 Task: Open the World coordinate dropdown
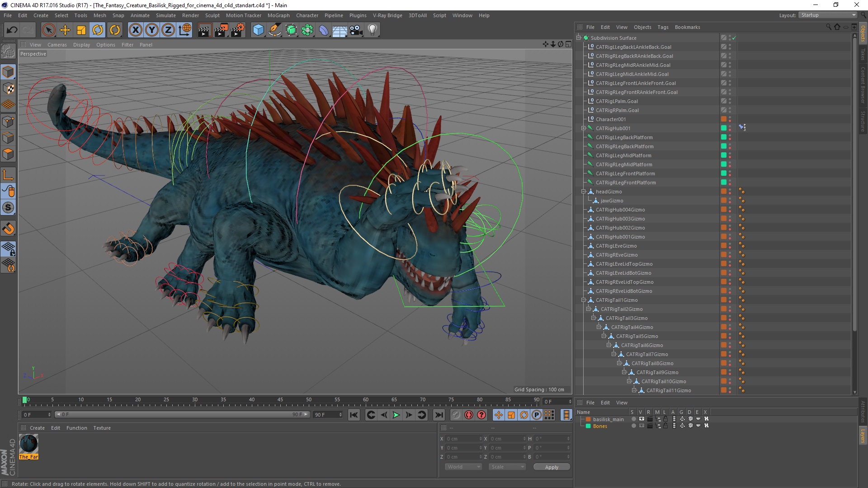coord(463,467)
